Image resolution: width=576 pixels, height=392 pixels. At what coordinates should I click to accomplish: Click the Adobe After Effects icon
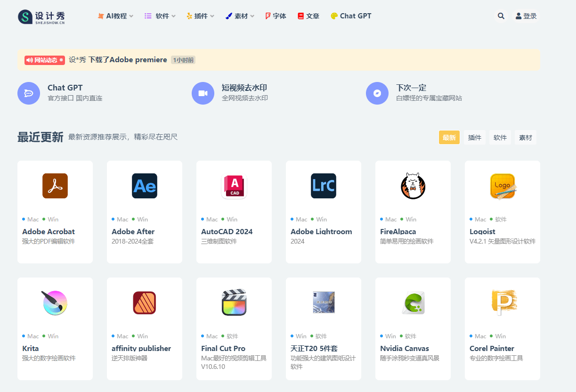[144, 186]
